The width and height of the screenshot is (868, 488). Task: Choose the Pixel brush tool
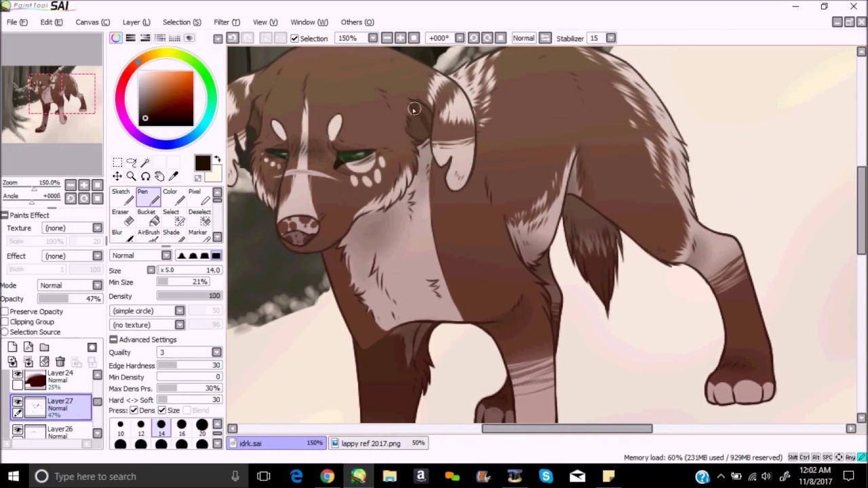click(x=199, y=197)
